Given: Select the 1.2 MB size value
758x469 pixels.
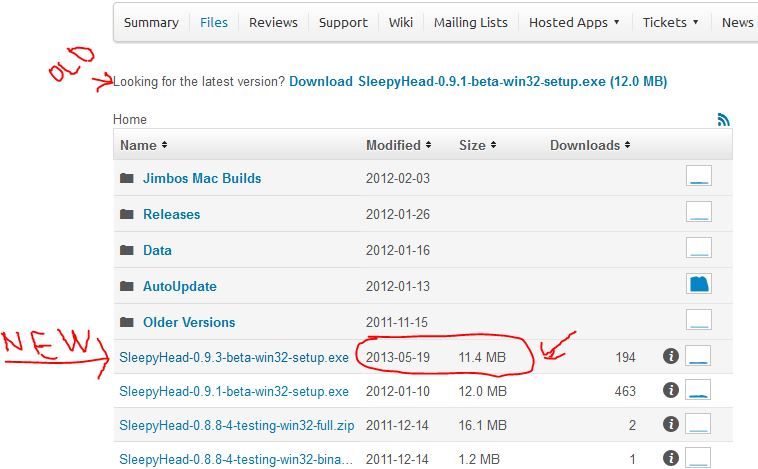Looking at the screenshot, I should pos(479,459).
